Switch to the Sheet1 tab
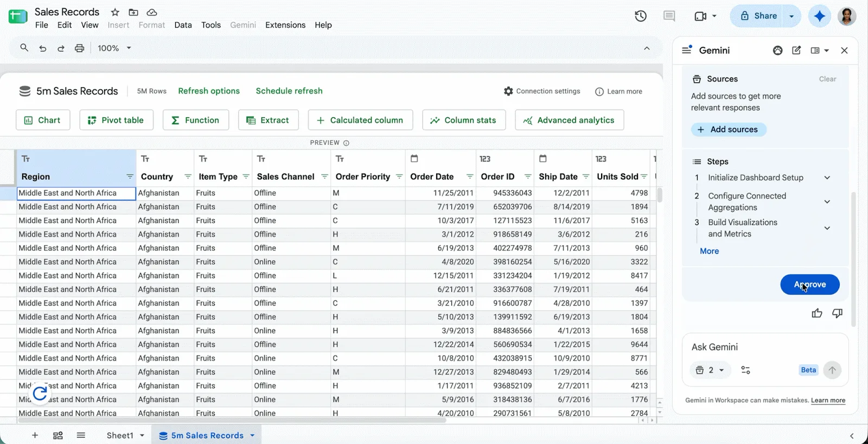Screen dimensions: 868x444 coord(120,435)
